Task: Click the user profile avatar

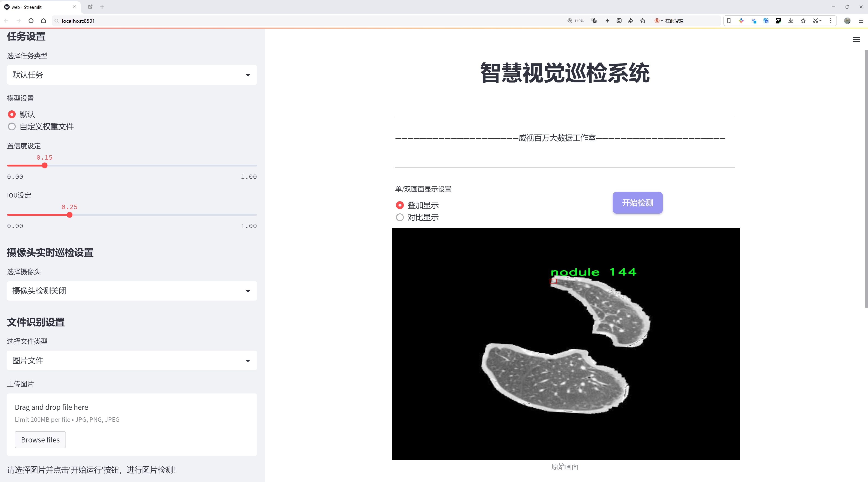Action: point(847,20)
